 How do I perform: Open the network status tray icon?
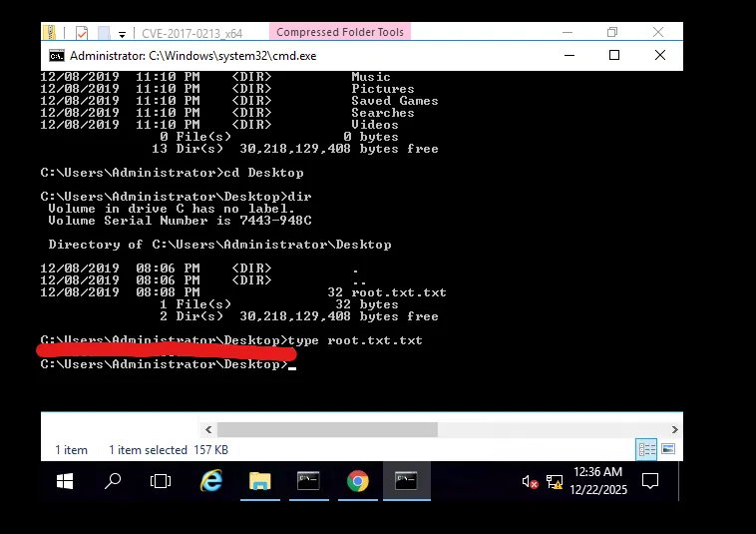click(x=554, y=482)
